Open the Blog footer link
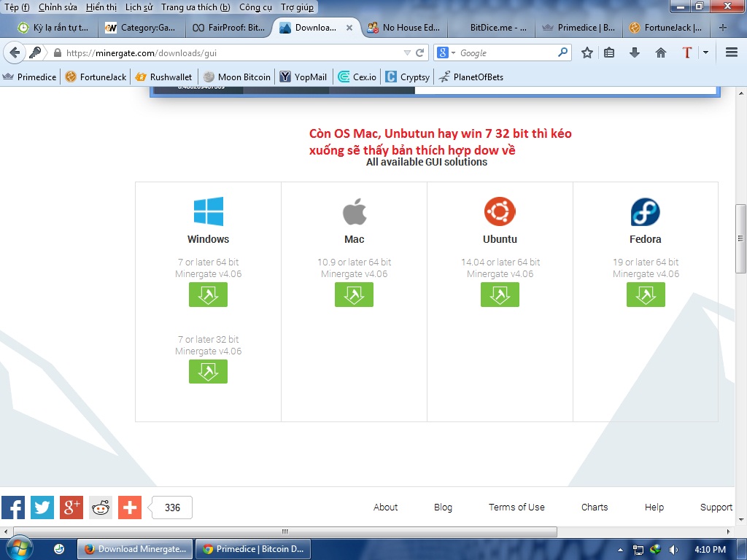This screenshot has width=747, height=560. (443, 507)
